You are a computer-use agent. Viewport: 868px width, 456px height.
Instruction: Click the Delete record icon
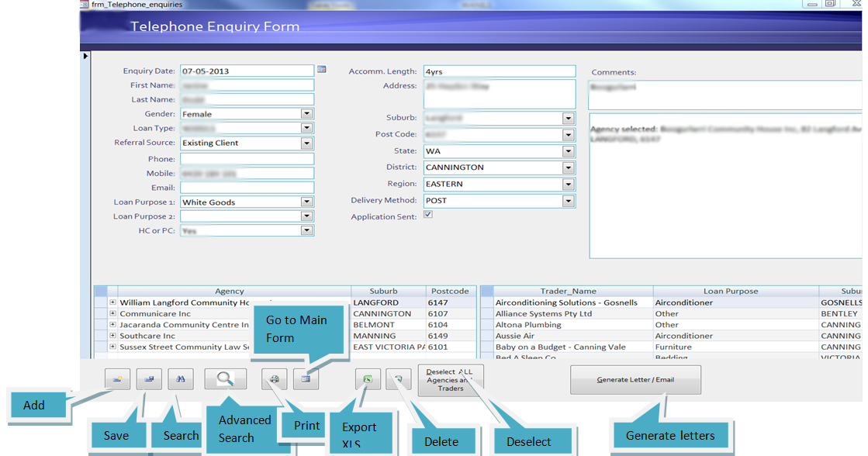pyautogui.click(x=397, y=379)
